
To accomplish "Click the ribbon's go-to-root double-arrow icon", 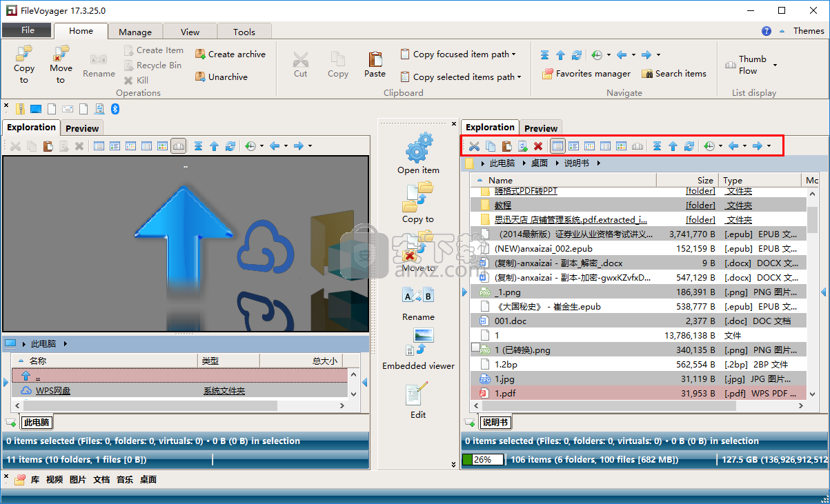I will click(545, 54).
